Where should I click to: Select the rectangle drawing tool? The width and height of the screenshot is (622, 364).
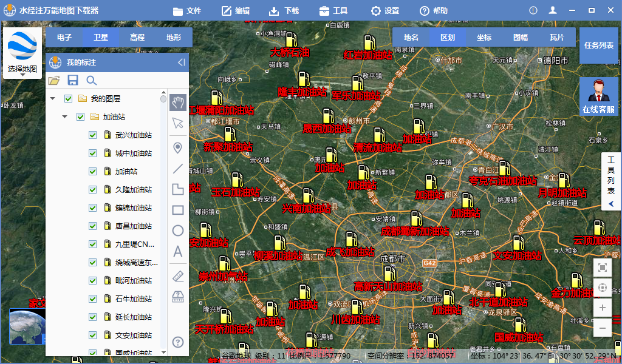pyautogui.click(x=178, y=210)
